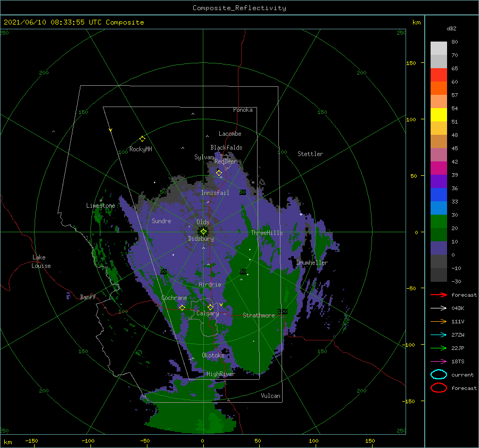Click the Sundre city label
The width and height of the screenshot is (479, 448).
click(x=162, y=221)
